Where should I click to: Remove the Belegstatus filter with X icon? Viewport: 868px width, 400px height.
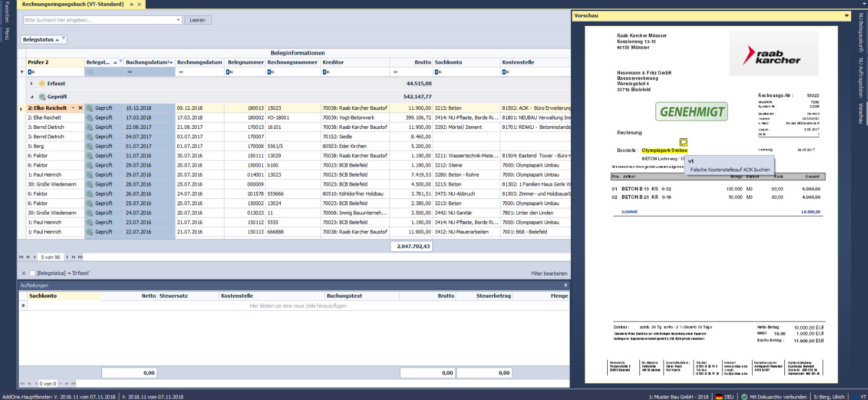click(24, 273)
